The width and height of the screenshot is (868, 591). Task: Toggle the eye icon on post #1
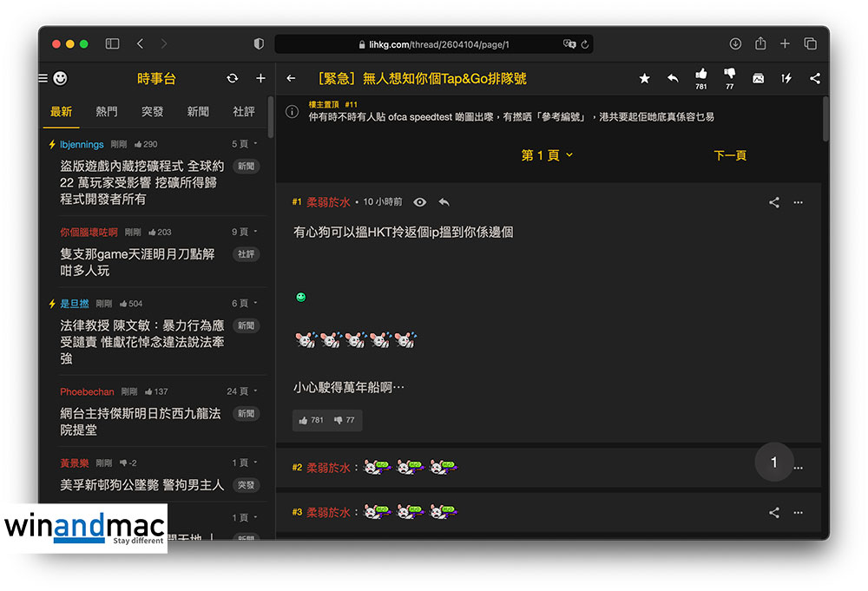click(x=420, y=202)
